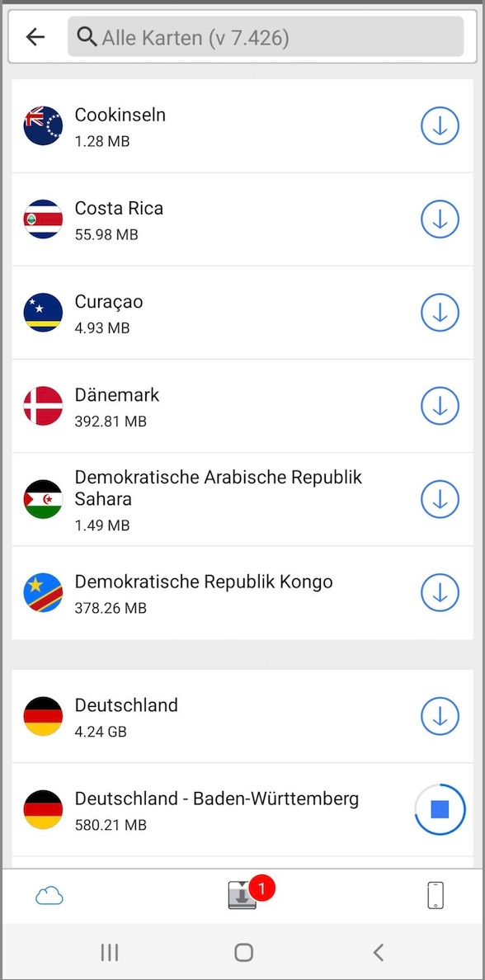Download the Cookinseln map
Screen dimensions: 485x980
pos(440,125)
